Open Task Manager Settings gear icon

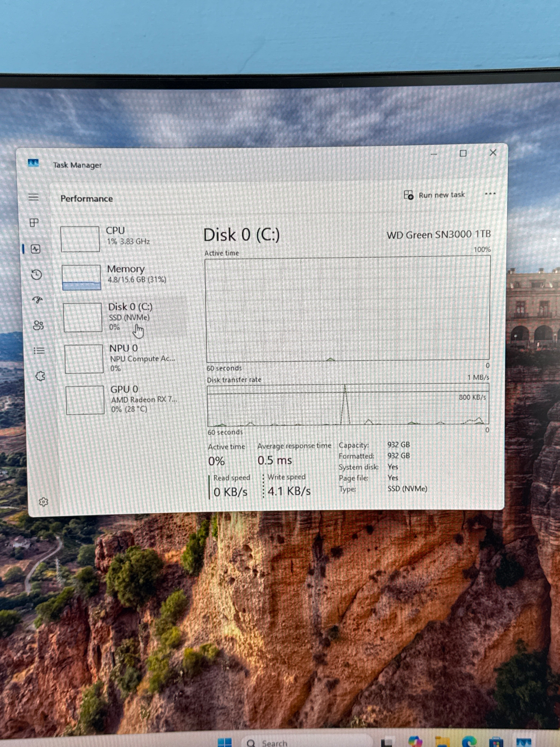pyautogui.click(x=43, y=502)
